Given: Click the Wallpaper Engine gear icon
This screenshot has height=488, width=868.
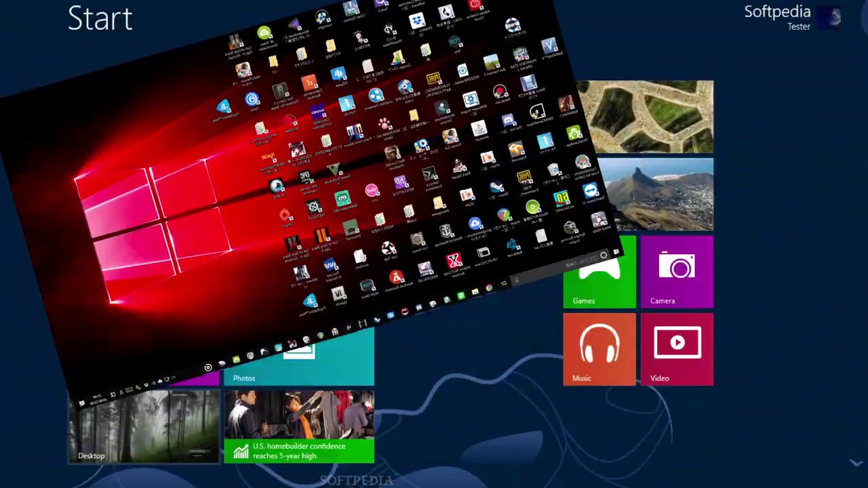Looking at the screenshot, I should 471,100.
